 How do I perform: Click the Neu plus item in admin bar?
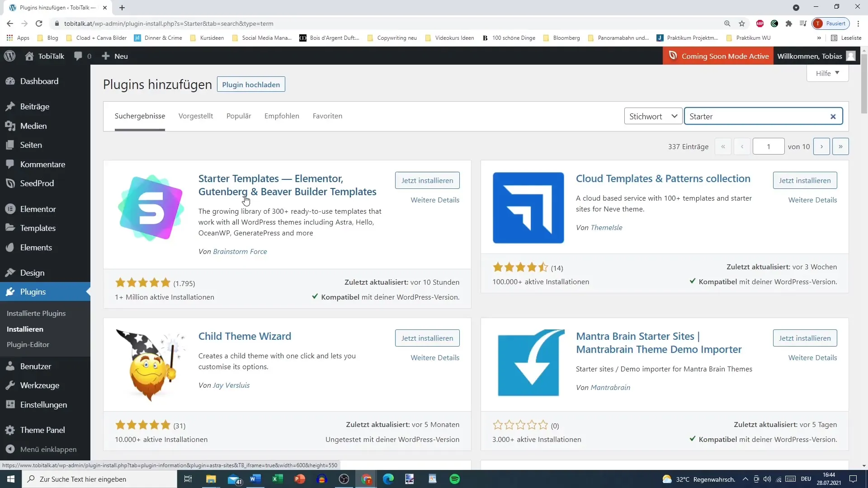coord(115,56)
